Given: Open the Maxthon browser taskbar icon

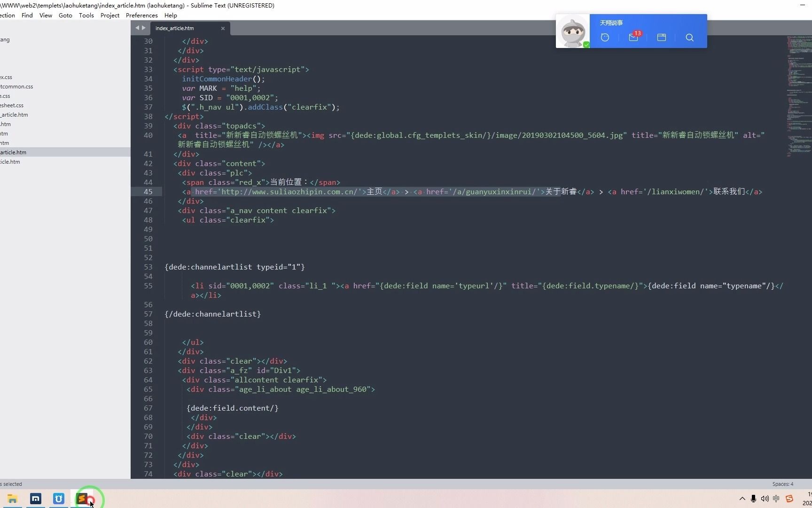Looking at the screenshot, I should pos(36,499).
